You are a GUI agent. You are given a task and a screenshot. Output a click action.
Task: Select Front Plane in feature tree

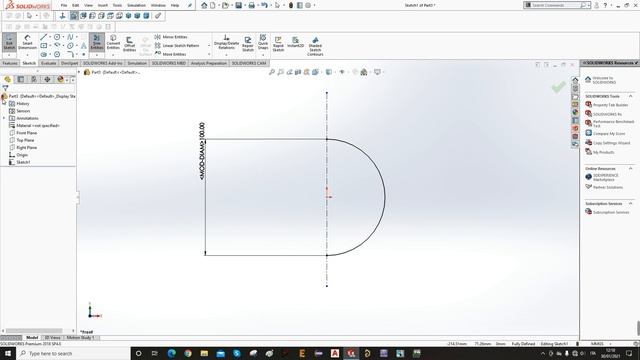23,133
